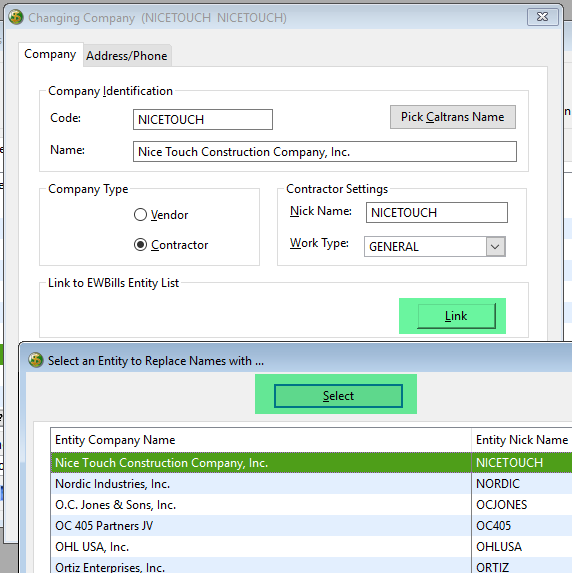
Task: Select the Contractor radio button
Action: [x=140, y=245]
